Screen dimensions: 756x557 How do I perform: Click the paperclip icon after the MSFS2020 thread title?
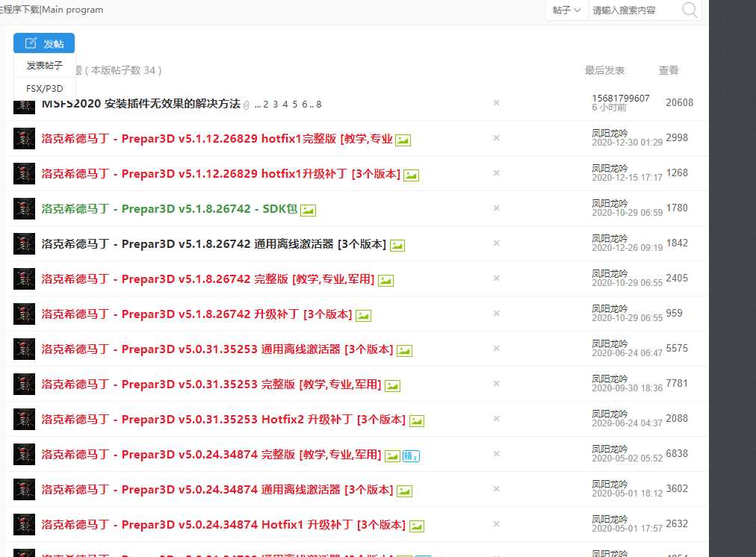pos(247,105)
